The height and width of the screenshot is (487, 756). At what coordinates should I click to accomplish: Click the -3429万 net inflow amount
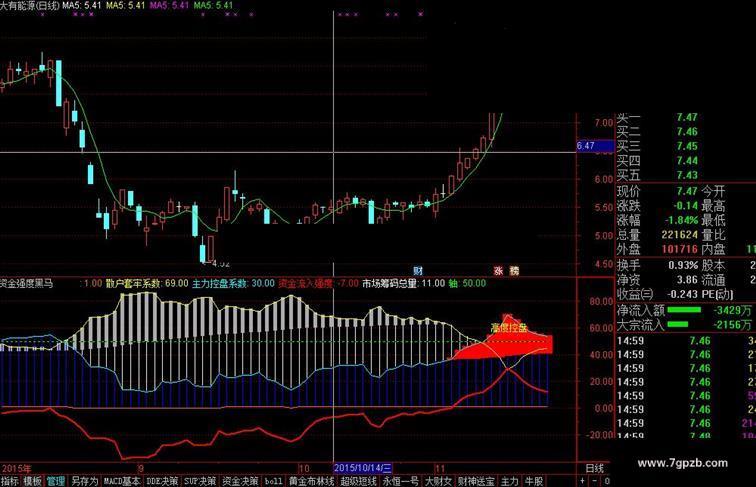(733, 310)
